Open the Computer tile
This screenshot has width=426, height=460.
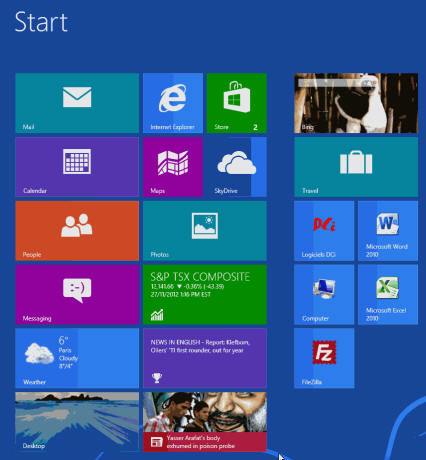324,294
